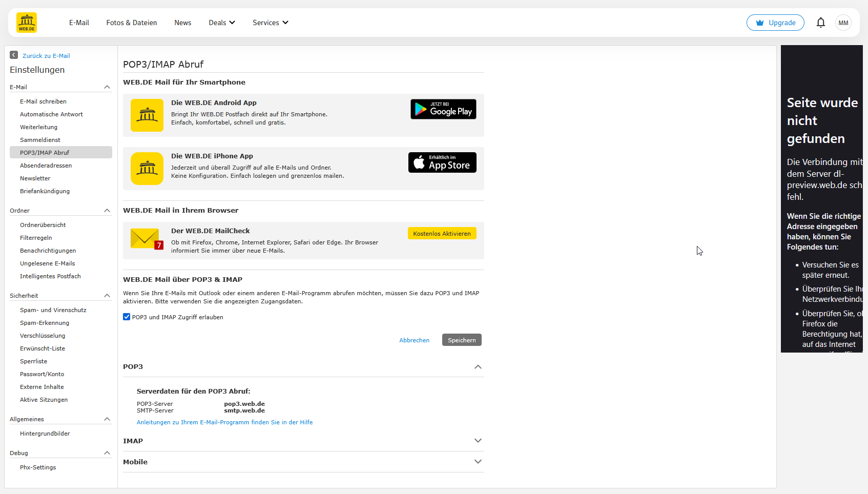Collapse the POP3 section
Image resolution: width=868 pixels, height=494 pixels.
click(x=478, y=367)
